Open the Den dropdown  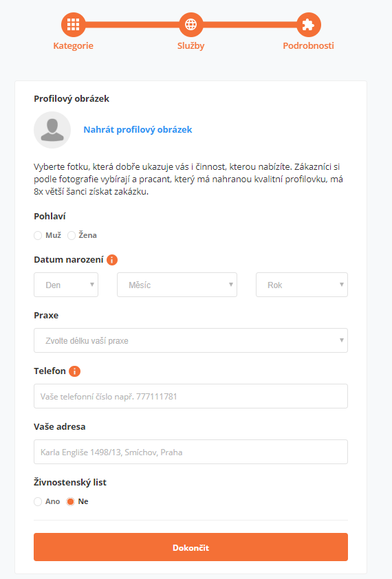pyautogui.click(x=66, y=285)
